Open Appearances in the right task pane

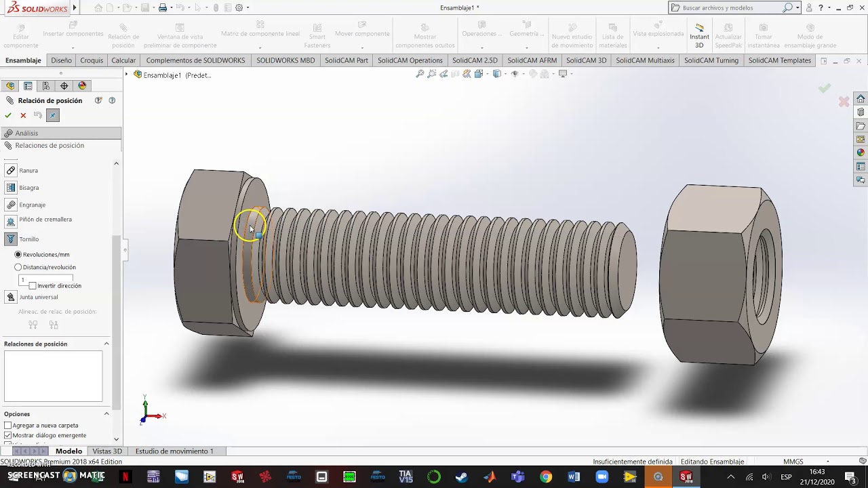pos(861,153)
